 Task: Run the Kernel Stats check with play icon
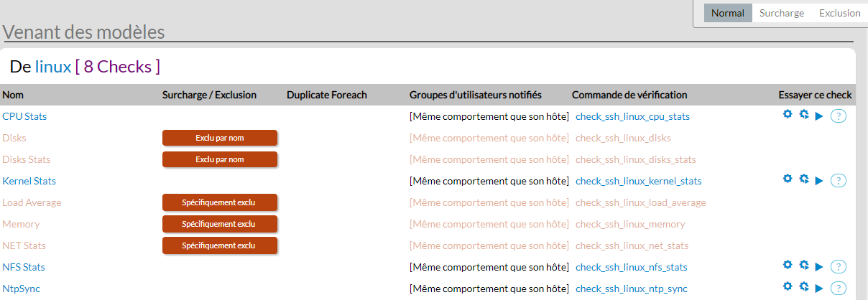click(819, 181)
